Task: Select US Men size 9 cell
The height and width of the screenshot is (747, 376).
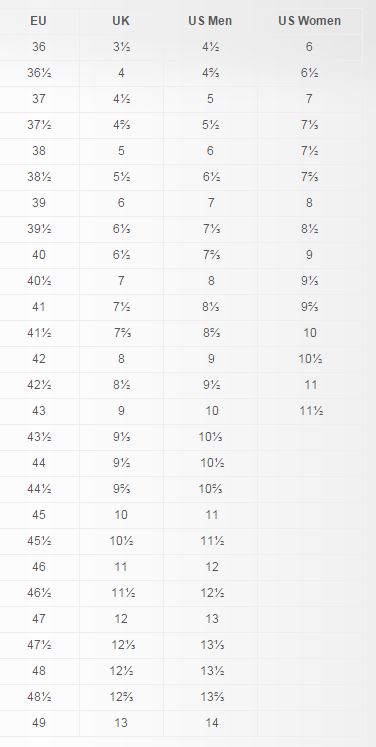Action: pyautogui.click(x=211, y=359)
